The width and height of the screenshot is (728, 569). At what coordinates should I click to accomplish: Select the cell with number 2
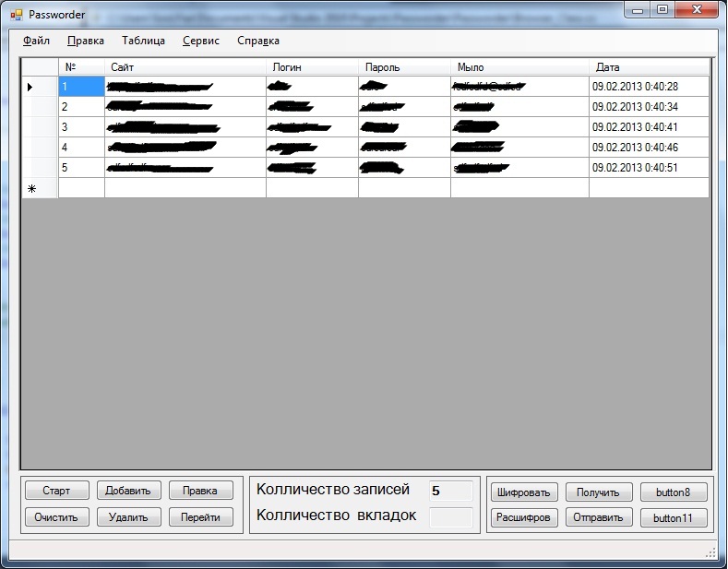(82, 107)
